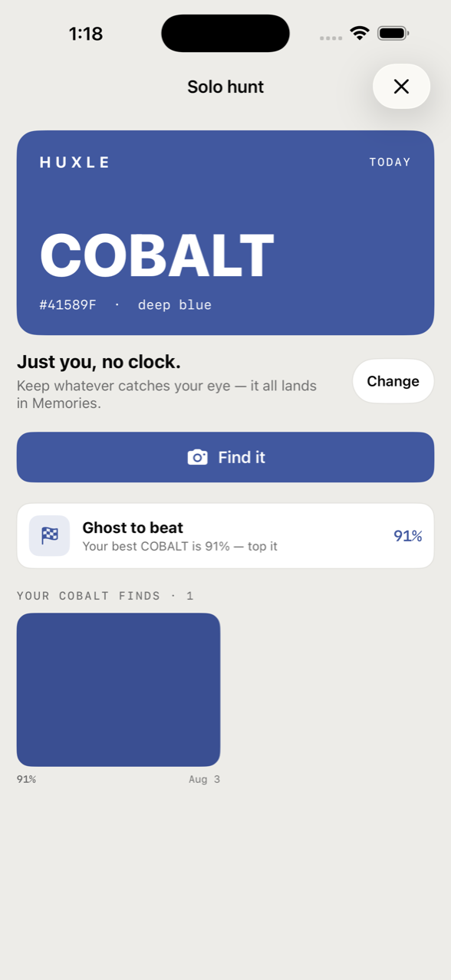This screenshot has height=980, width=451.
Task: Tap the 91% ghost score value
Action: coord(407,536)
